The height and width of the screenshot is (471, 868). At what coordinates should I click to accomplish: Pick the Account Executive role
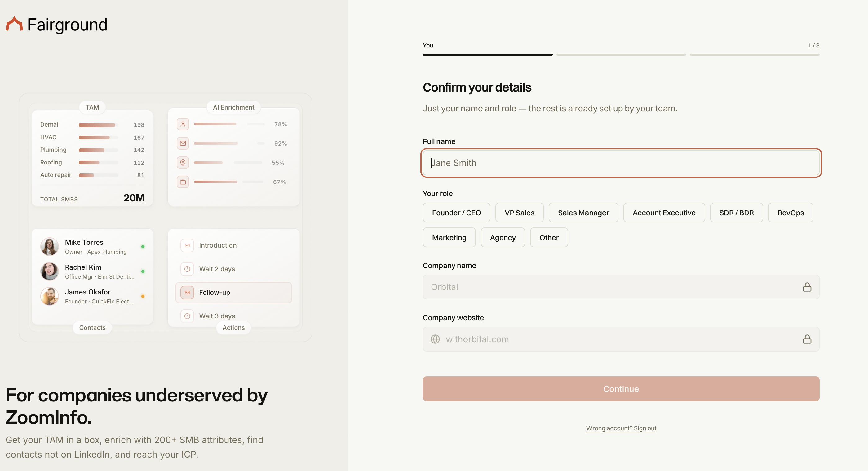click(x=664, y=213)
